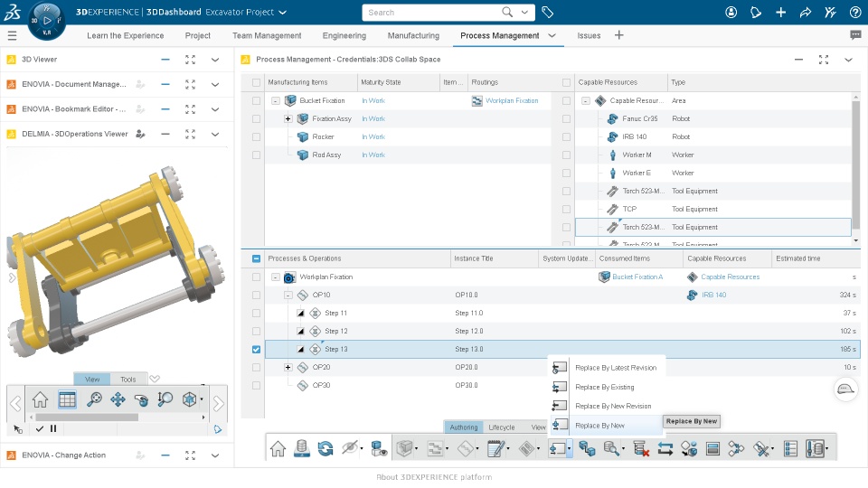Click the floating helmet assistant icon
Image resolution: width=868 pixels, height=488 pixels.
click(x=845, y=389)
